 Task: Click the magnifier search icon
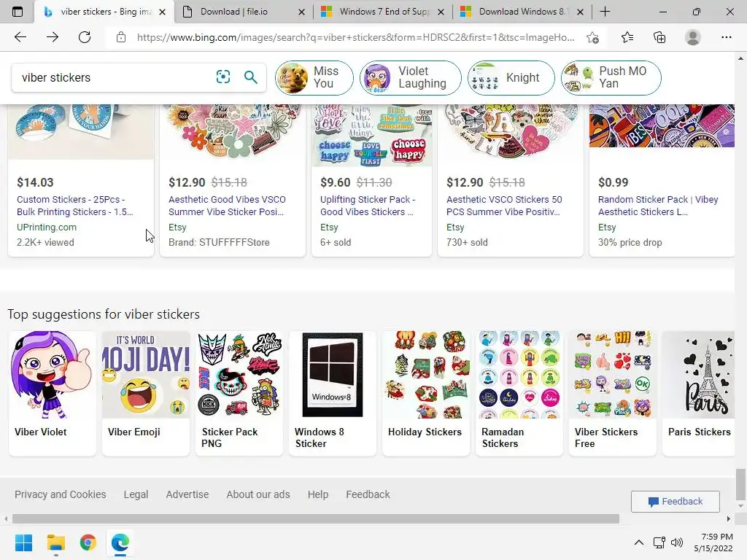(251, 77)
